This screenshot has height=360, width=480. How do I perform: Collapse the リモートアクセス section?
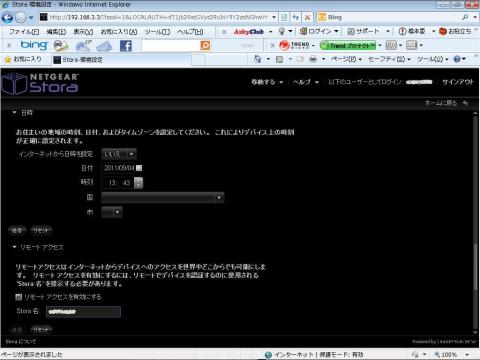[14, 247]
